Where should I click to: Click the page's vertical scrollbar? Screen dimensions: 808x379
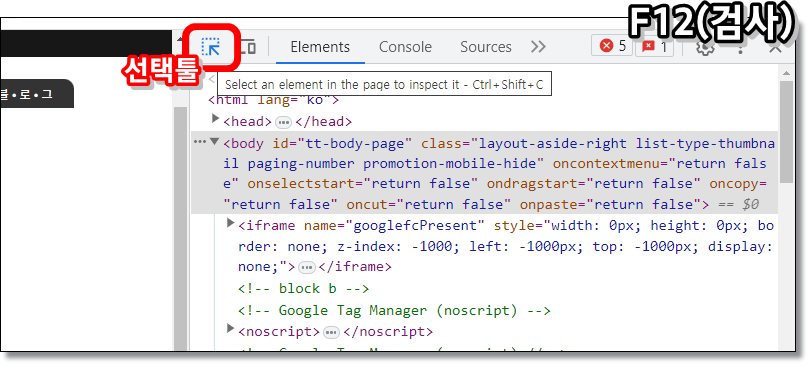[180, 229]
